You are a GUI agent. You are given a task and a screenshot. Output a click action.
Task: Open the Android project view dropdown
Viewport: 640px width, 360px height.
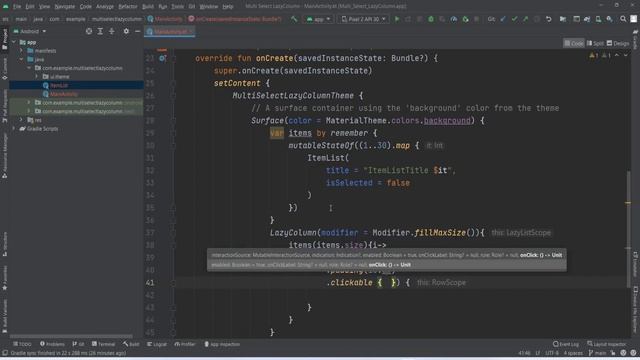30,31
